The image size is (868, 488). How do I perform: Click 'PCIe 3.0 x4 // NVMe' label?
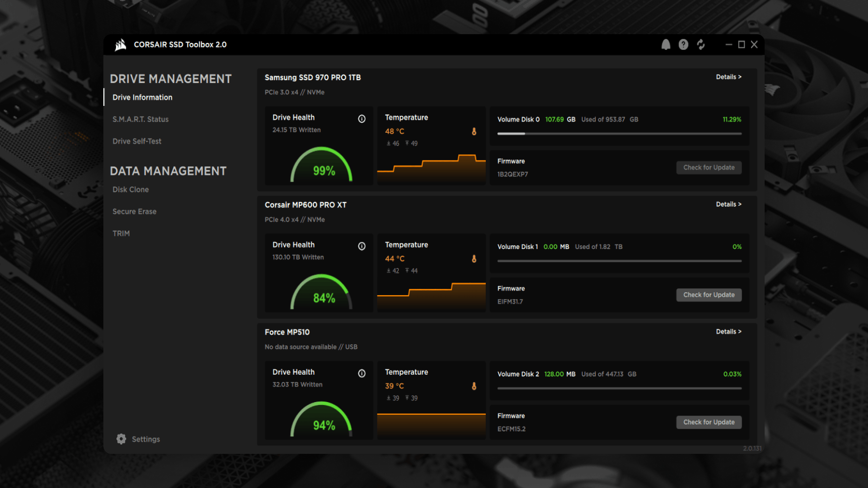(295, 92)
